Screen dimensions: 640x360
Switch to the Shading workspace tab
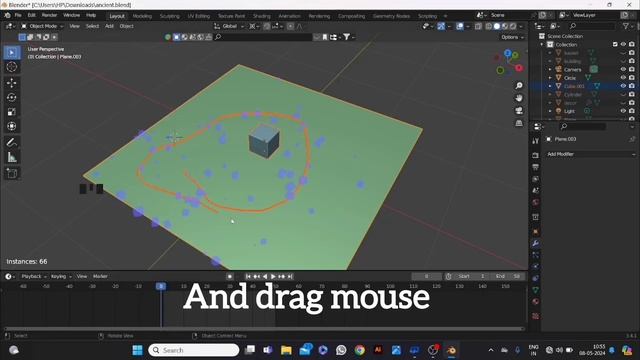[262, 16]
